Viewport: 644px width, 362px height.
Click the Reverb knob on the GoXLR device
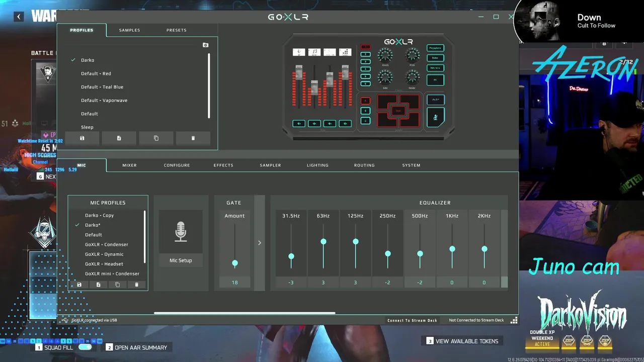(385, 55)
